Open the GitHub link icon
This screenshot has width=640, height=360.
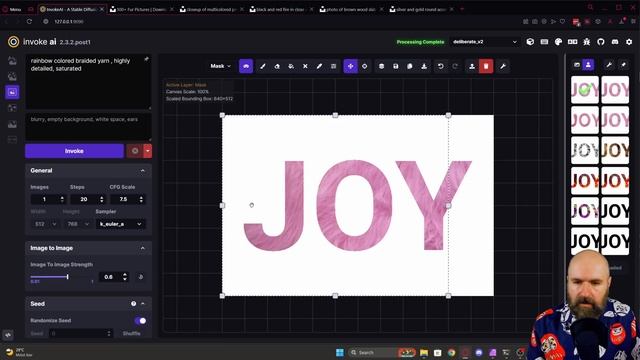(601, 42)
